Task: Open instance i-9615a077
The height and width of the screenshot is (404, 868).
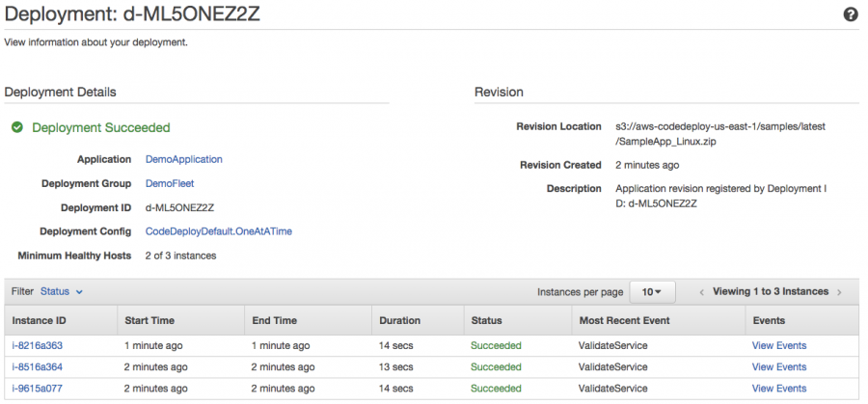Action: point(37,389)
